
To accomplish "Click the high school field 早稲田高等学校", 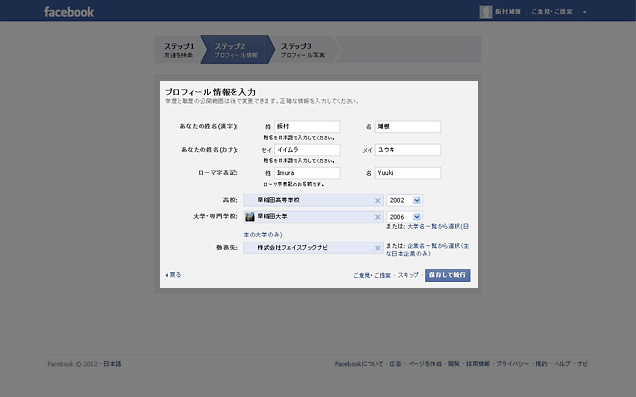I will tap(313, 200).
